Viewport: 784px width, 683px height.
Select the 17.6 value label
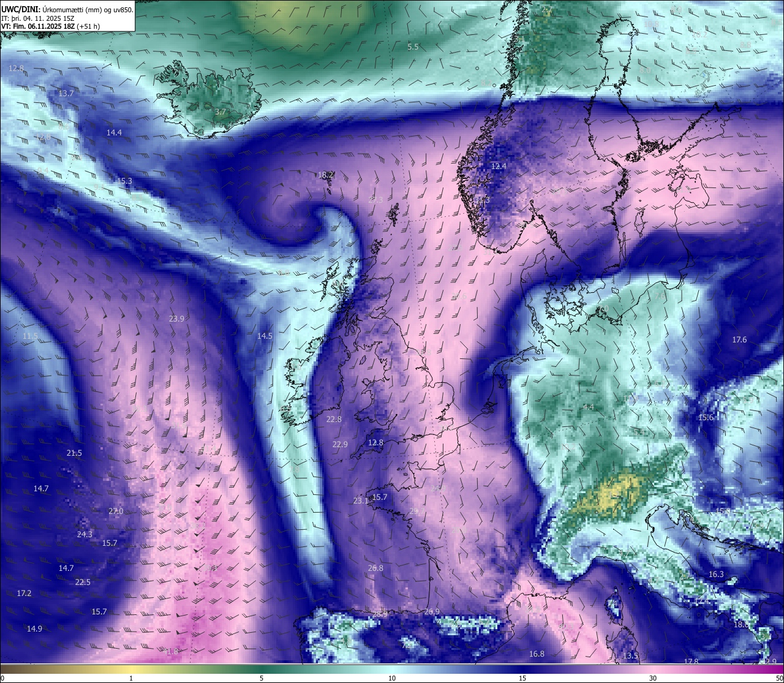click(x=739, y=339)
